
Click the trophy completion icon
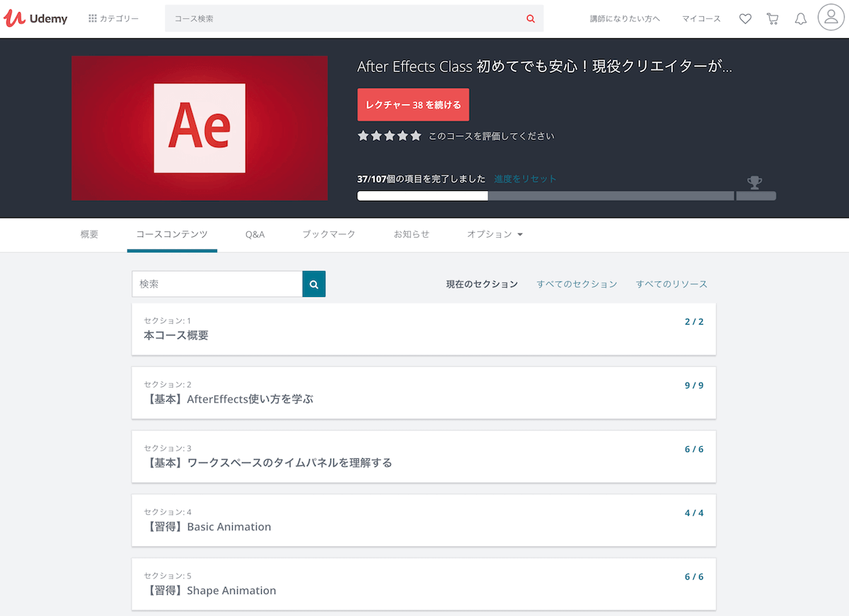click(755, 182)
